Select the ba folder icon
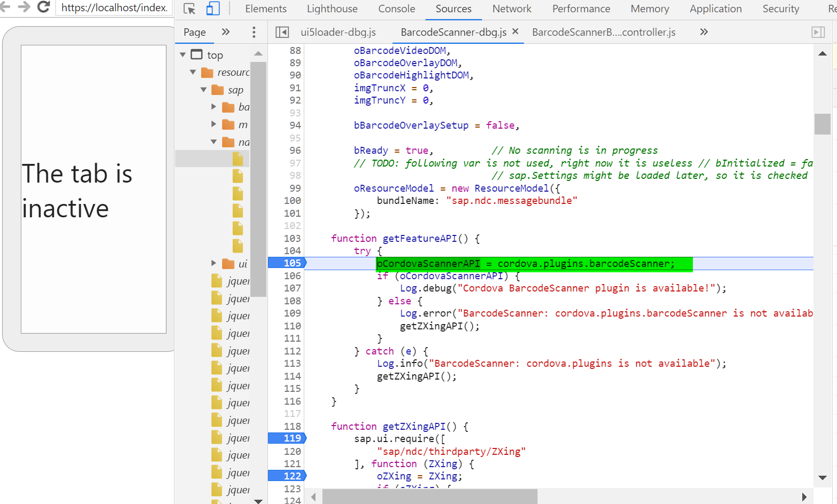 click(228, 107)
